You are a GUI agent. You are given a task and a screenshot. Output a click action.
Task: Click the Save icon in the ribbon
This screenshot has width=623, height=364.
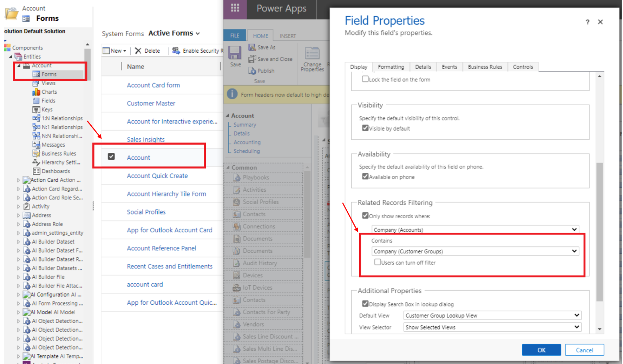point(235,53)
